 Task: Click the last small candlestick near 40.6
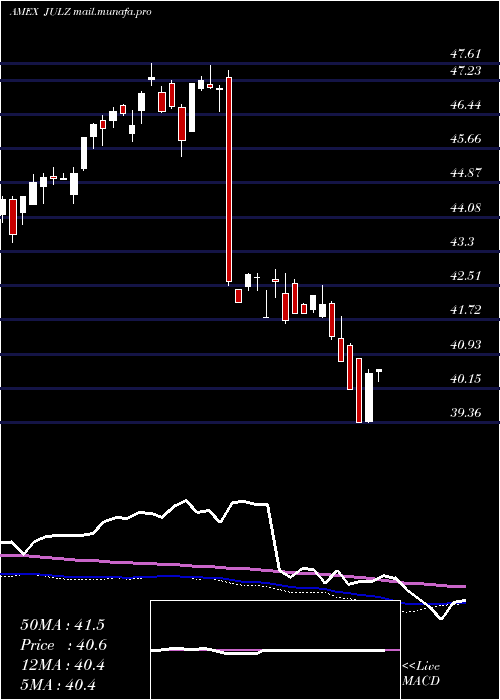coord(379,375)
